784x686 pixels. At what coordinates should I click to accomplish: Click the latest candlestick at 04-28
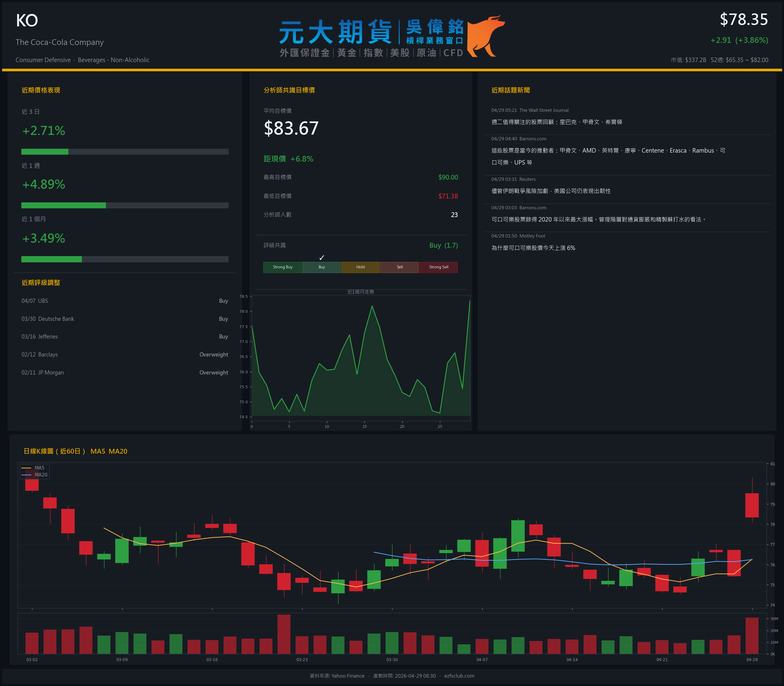(x=751, y=505)
